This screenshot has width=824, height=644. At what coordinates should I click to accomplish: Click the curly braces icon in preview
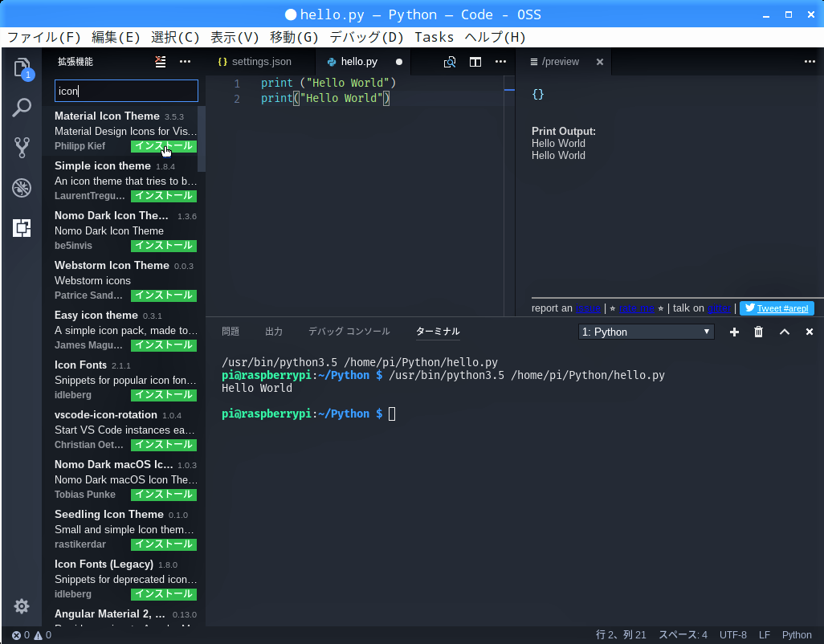click(x=537, y=94)
